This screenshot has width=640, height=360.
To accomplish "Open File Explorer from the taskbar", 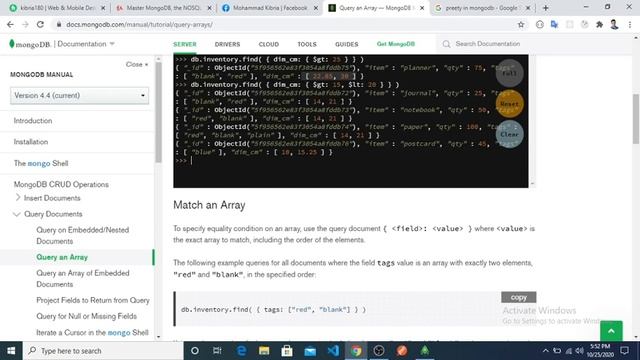I will (x=264, y=351).
